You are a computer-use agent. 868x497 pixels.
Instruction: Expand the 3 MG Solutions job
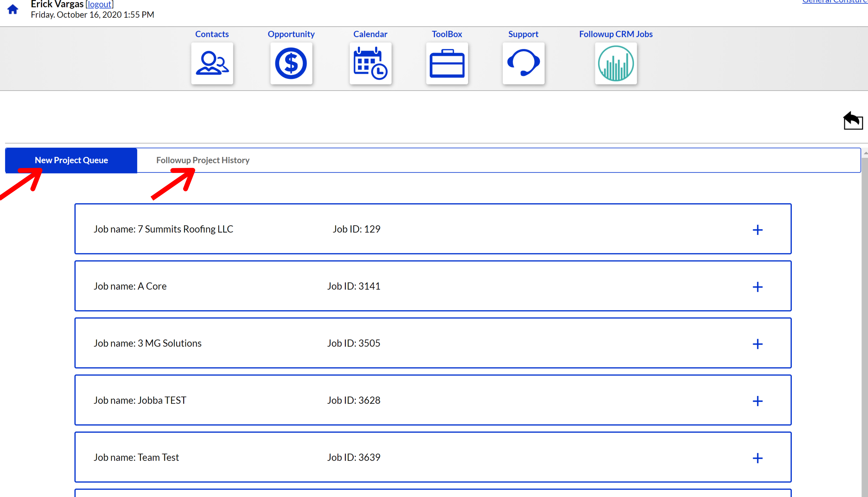point(757,344)
